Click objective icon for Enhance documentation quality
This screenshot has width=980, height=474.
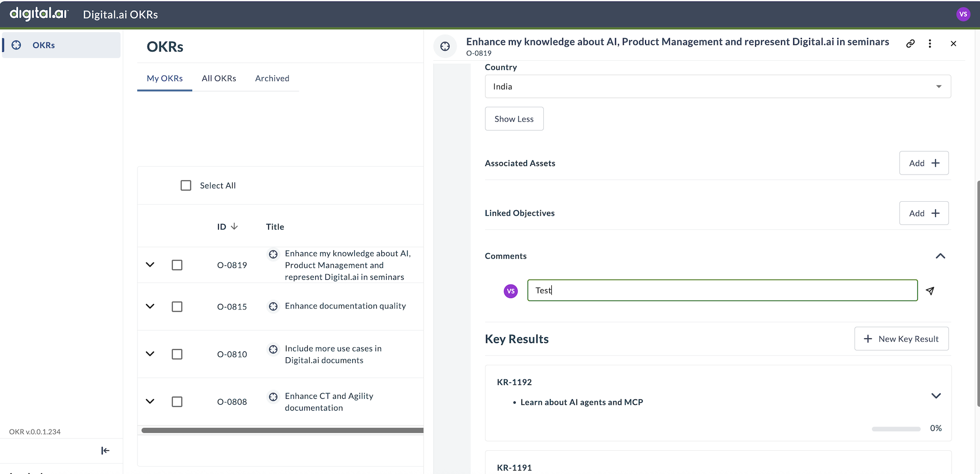(273, 306)
